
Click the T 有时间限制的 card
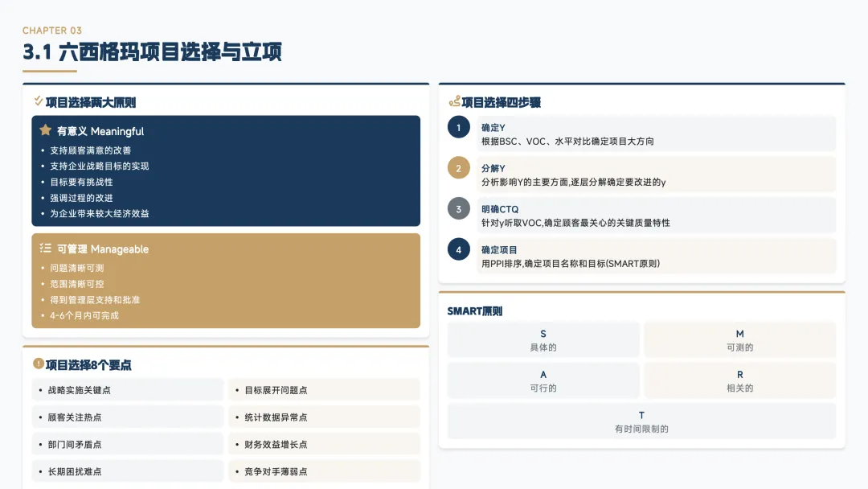pos(641,421)
